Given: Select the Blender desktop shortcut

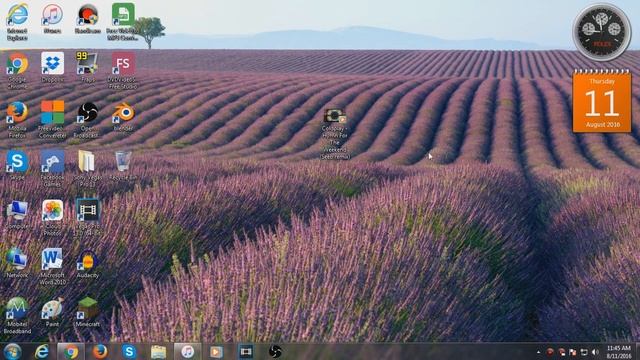Looking at the screenshot, I should (123, 116).
